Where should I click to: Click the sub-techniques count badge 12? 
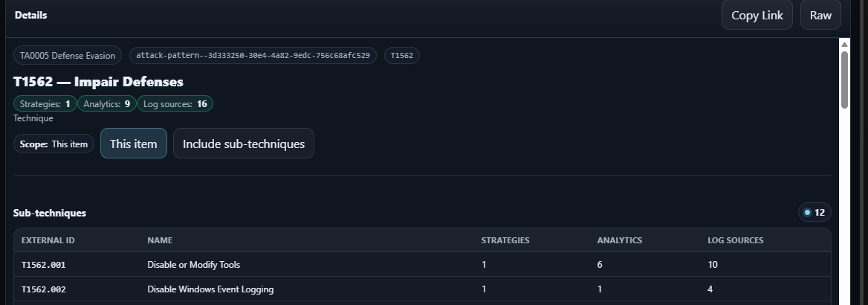point(814,213)
